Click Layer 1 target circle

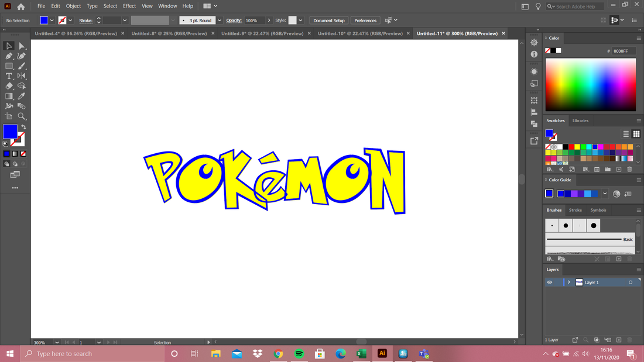[x=631, y=282]
